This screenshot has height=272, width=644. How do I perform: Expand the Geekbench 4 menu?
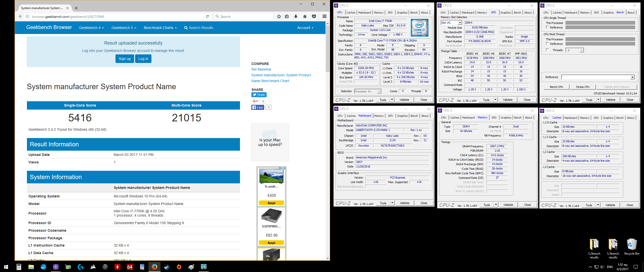(91, 28)
